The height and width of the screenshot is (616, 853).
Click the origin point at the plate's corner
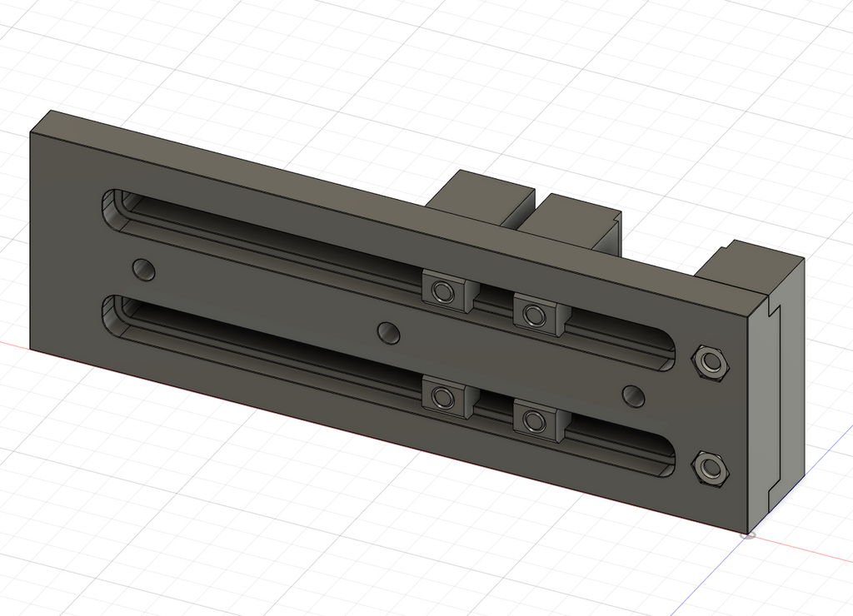point(749,535)
